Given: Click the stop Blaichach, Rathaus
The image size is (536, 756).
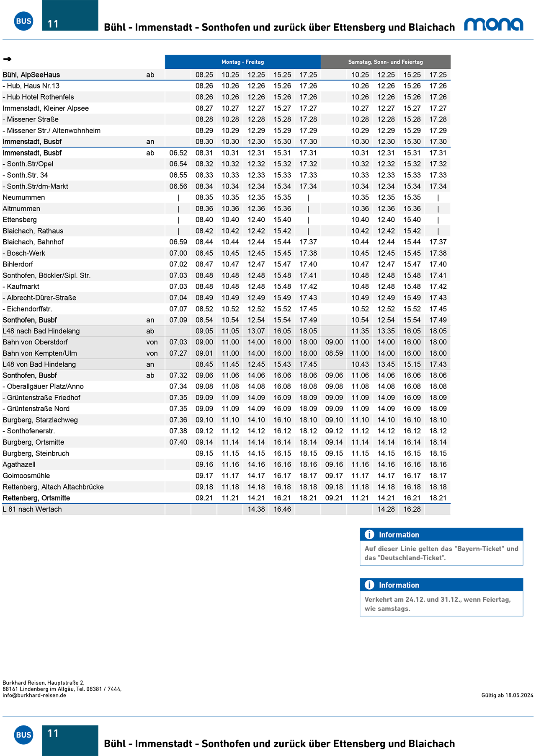Looking at the screenshot, I should tap(33, 230).
